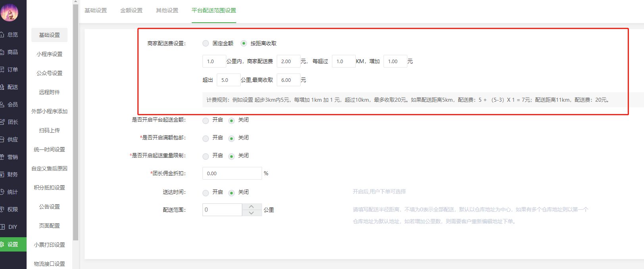Screen dimensions: 644x269
Task: Click the 团长佣金折扣 percent input field
Action: click(x=232, y=173)
